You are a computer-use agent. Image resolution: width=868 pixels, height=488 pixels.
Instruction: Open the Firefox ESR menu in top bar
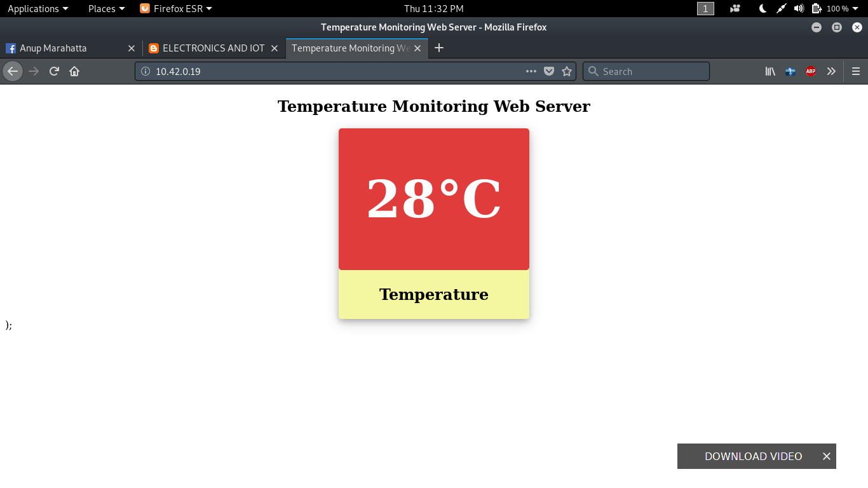click(x=176, y=8)
